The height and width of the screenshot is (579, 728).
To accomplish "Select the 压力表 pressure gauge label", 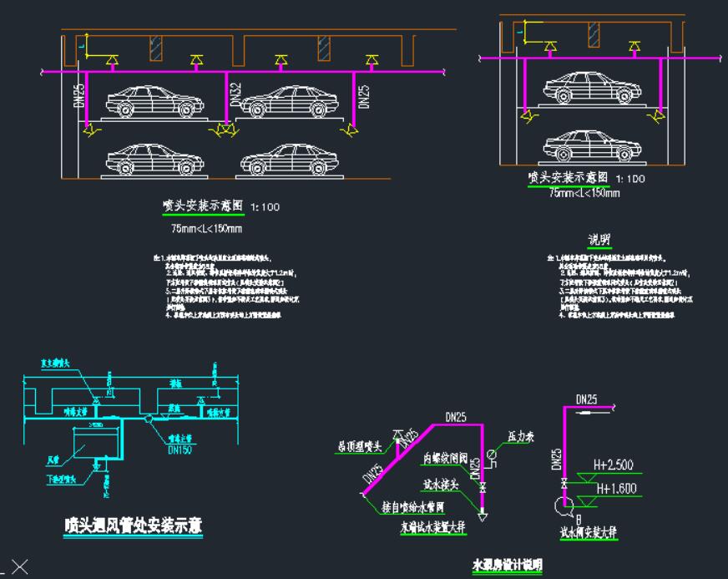I will pyautogui.click(x=520, y=436).
